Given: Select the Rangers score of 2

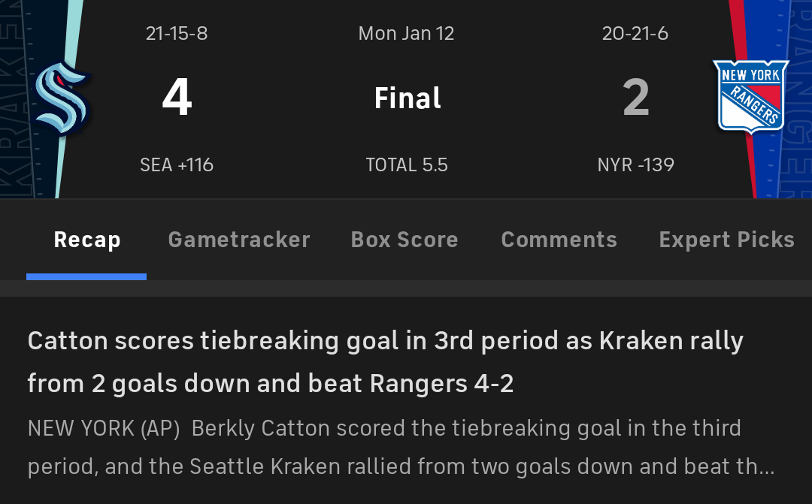Looking at the screenshot, I should point(635,96).
